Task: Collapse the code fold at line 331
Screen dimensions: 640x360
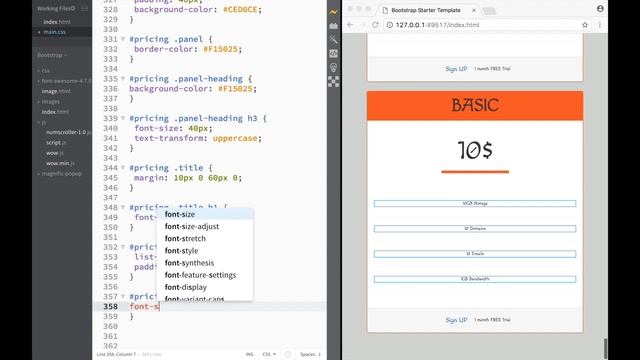Action: pyautogui.click(x=123, y=39)
